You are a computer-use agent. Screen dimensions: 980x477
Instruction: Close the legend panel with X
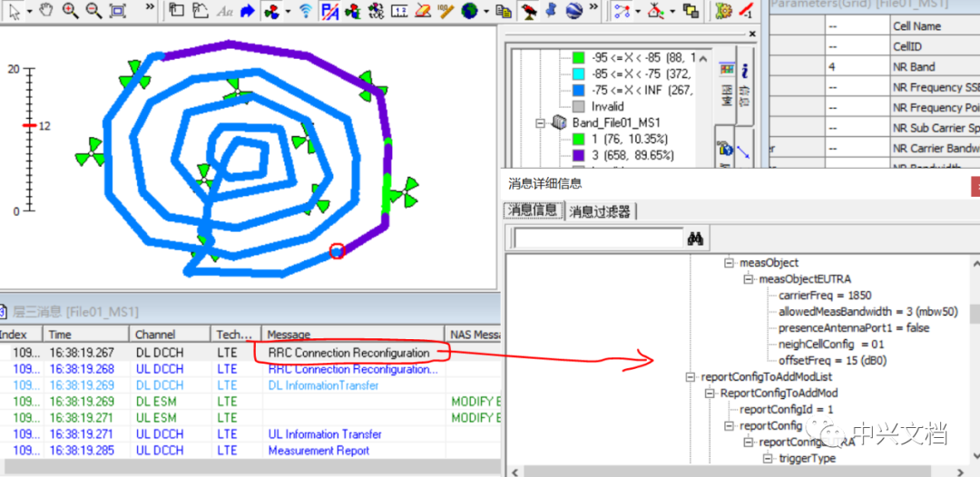(752, 34)
